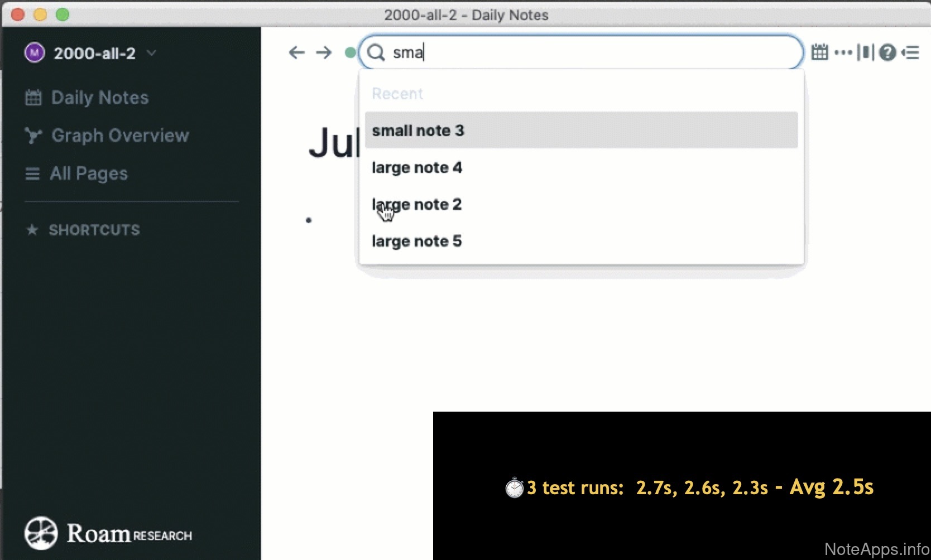Click the purple M graph avatar

(x=35, y=53)
